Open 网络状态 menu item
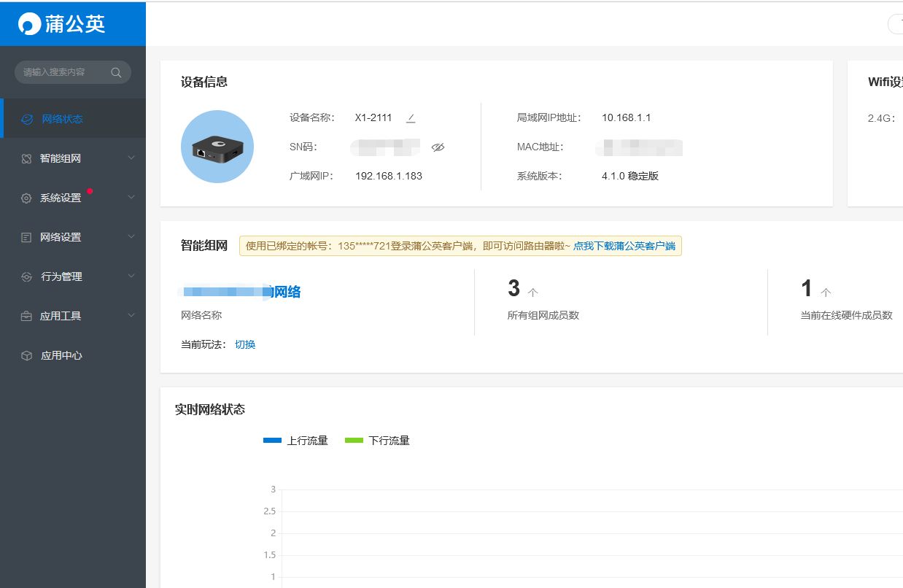Image resolution: width=903 pixels, height=588 pixels. coord(73,119)
